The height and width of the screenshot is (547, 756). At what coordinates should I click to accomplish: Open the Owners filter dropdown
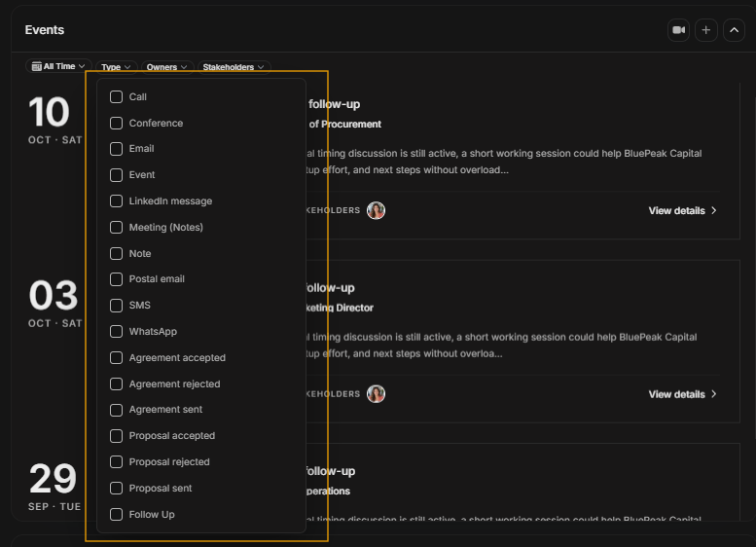coord(166,67)
